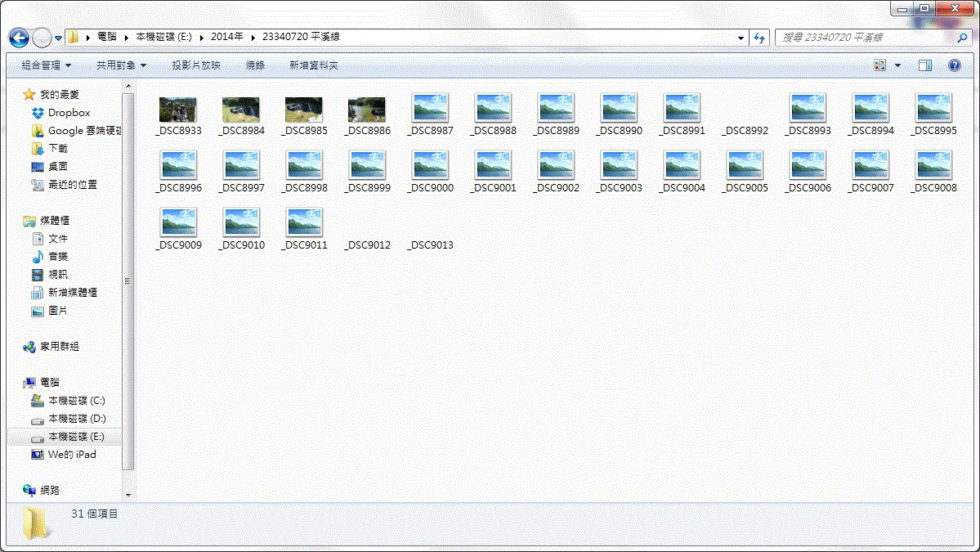Viewport: 980px width, 552px height.
Task: Go back with the Back arrow button
Action: tap(20, 38)
